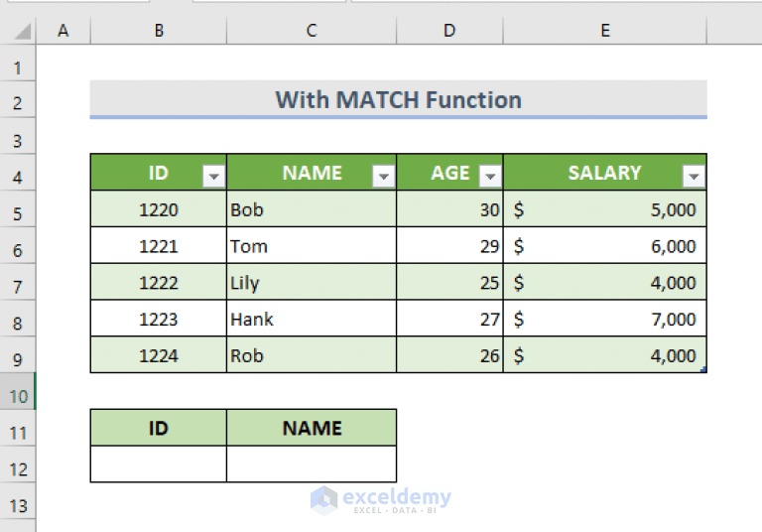Open the ID column filter dropdown

click(214, 176)
